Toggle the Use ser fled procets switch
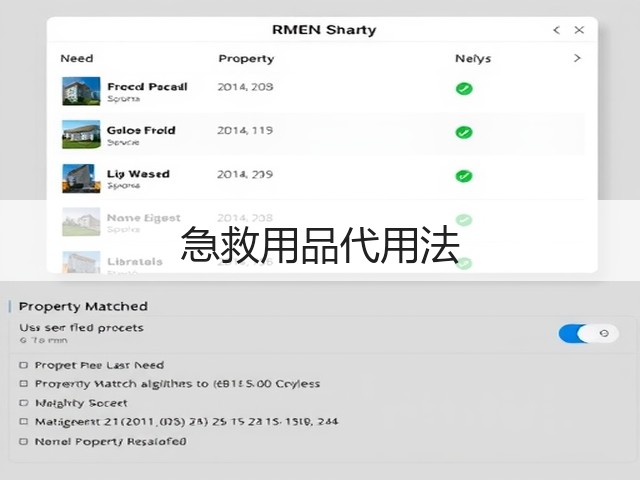The image size is (640, 480). pyautogui.click(x=589, y=333)
